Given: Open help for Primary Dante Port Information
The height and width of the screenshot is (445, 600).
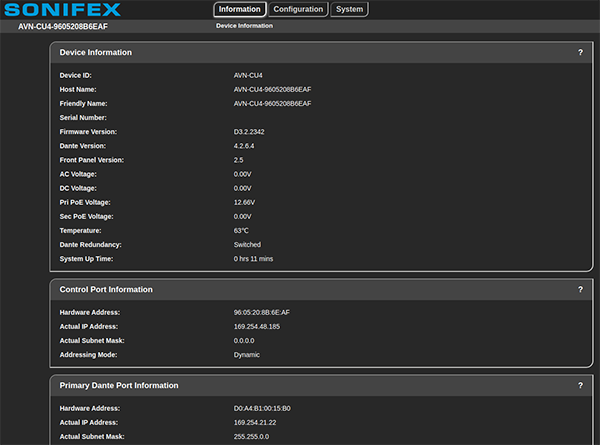Looking at the screenshot, I should click(580, 386).
